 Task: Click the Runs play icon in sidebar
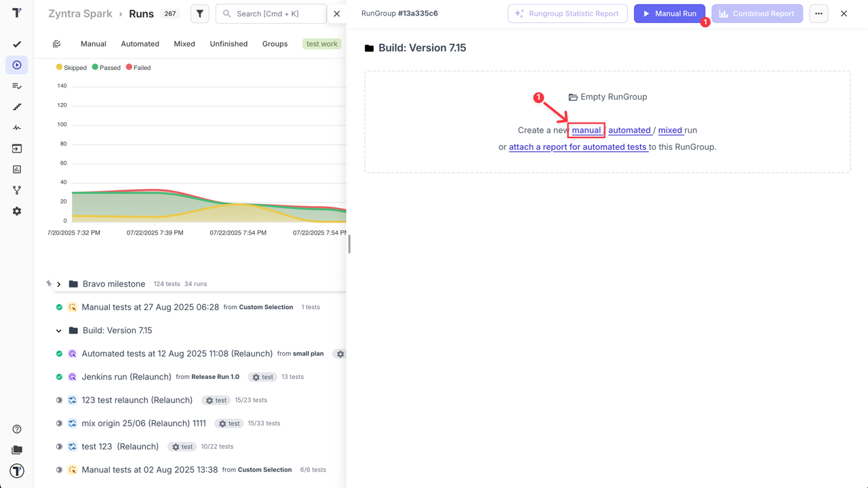coord(17,65)
